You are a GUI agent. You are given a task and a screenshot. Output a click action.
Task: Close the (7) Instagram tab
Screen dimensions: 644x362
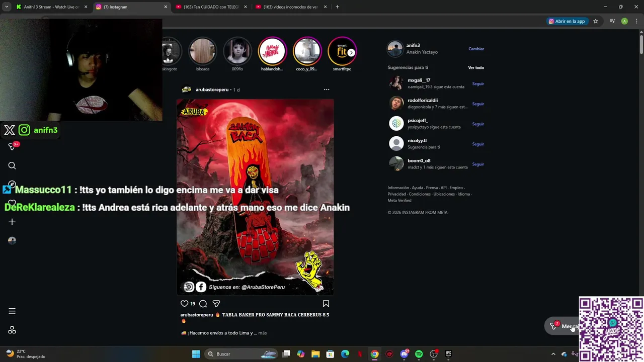(166, 7)
